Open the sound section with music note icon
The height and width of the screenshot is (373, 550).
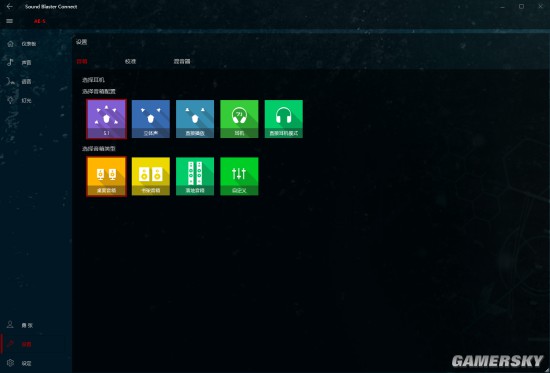[x=19, y=62]
